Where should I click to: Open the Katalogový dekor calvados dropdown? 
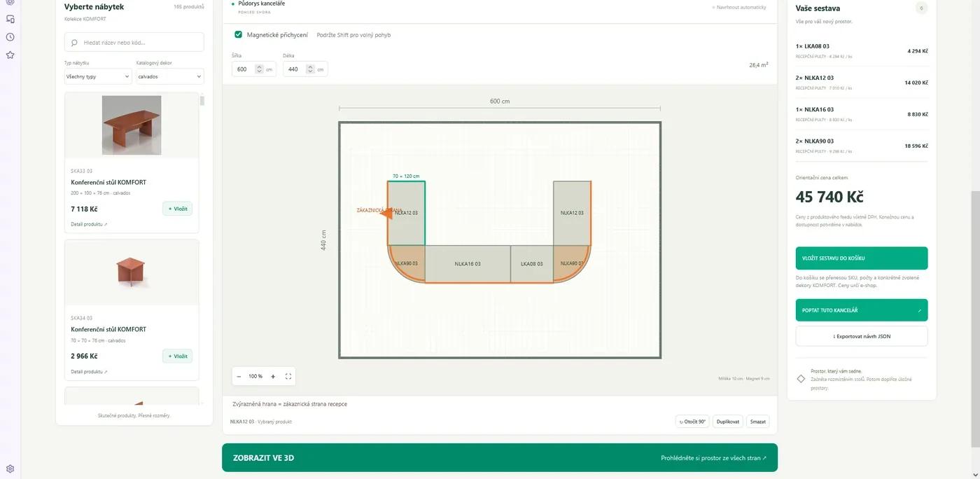(170, 76)
